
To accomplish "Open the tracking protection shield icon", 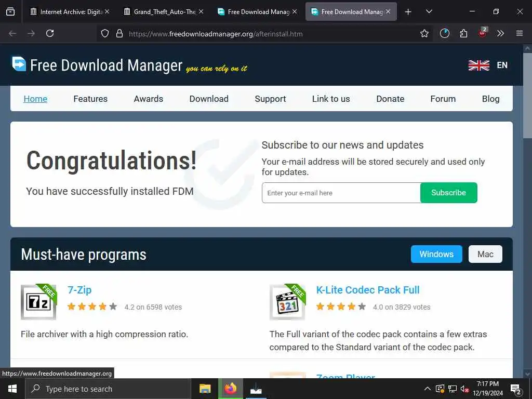I will click(105, 33).
